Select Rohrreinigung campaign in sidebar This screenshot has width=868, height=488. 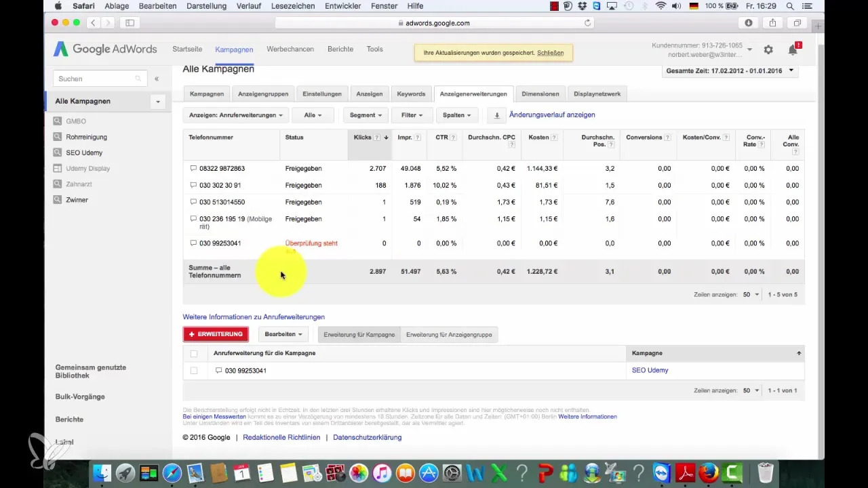pyautogui.click(x=86, y=137)
